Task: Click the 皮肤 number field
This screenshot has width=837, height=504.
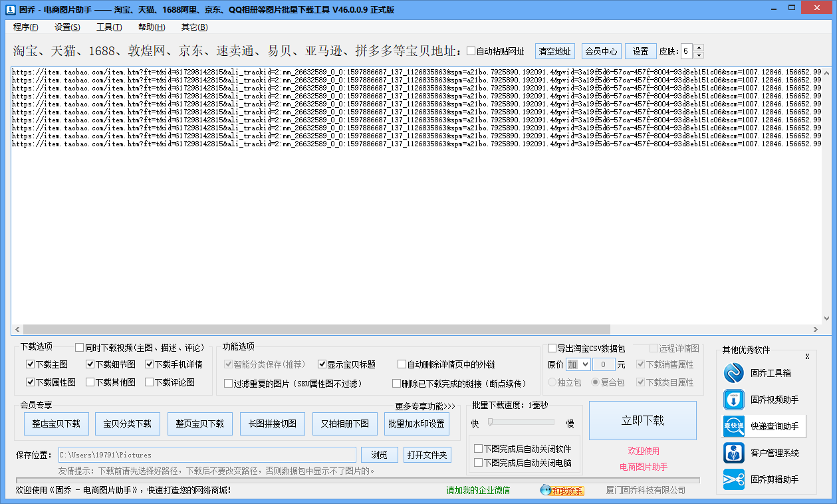Action: (687, 51)
